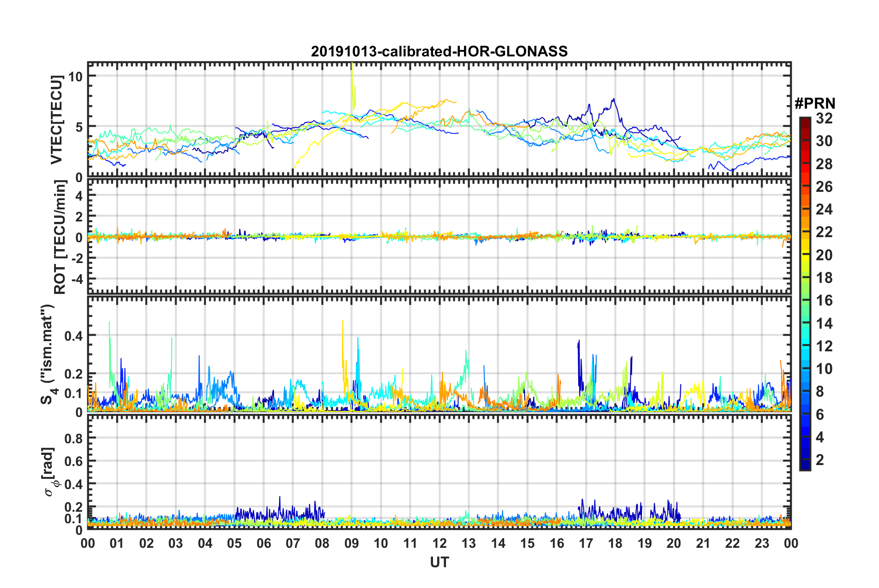
Task: Select the 26 label on the PRN colorbar
Action: click(x=824, y=187)
